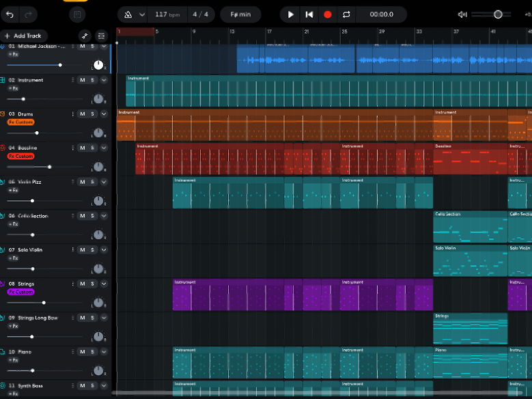This screenshot has height=399, width=532.
Task: Click the 06 Cello Section track icon
Action: click(2, 216)
